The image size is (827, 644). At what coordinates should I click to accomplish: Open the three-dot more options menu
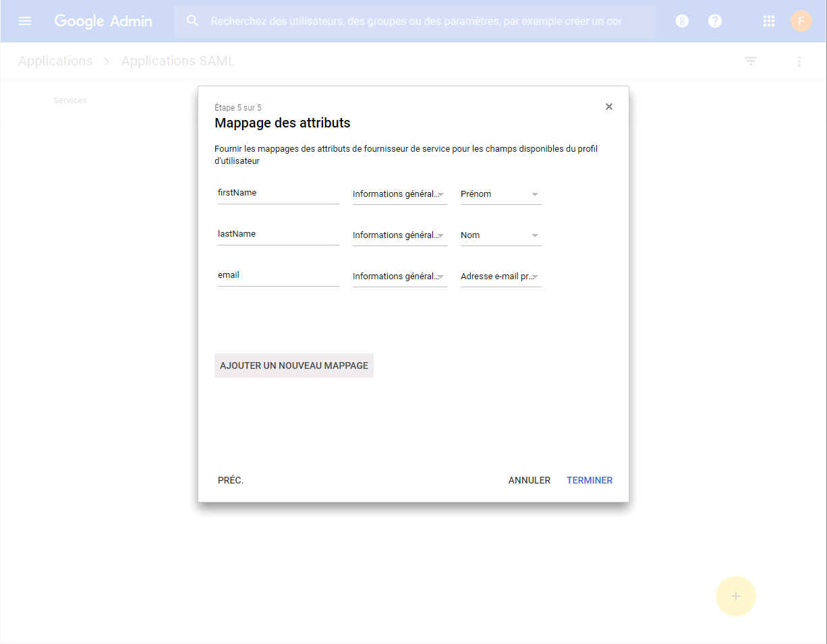[799, 61]
